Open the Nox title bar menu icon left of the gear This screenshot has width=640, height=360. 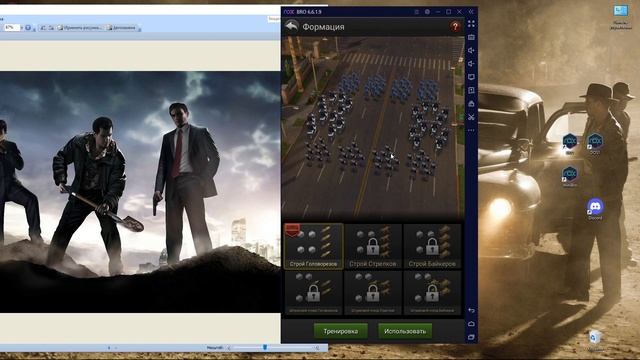[x=417, y=12]
